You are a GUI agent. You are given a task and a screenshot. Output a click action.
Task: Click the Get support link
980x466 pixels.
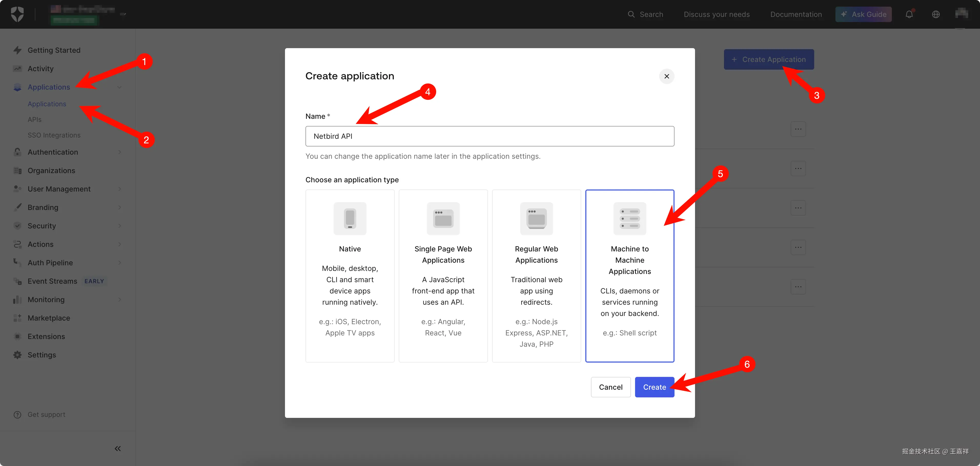click(46, 414)
